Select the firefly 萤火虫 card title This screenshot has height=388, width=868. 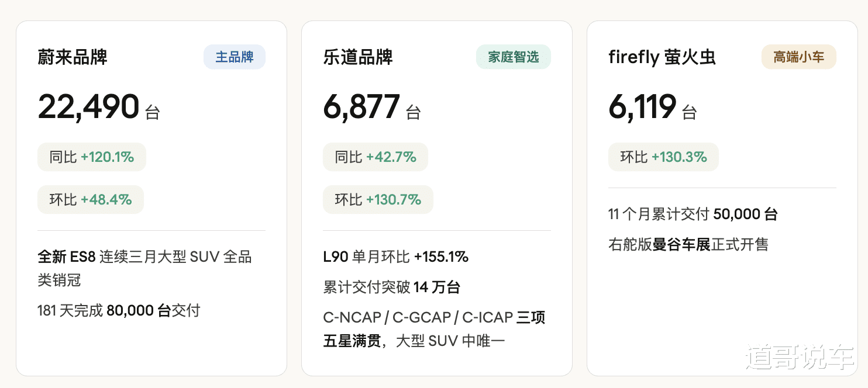tap(662, 57)
